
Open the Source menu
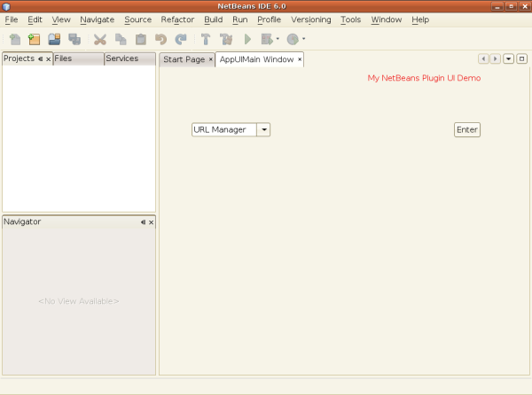pyautogui.click(x=137, y=19)
